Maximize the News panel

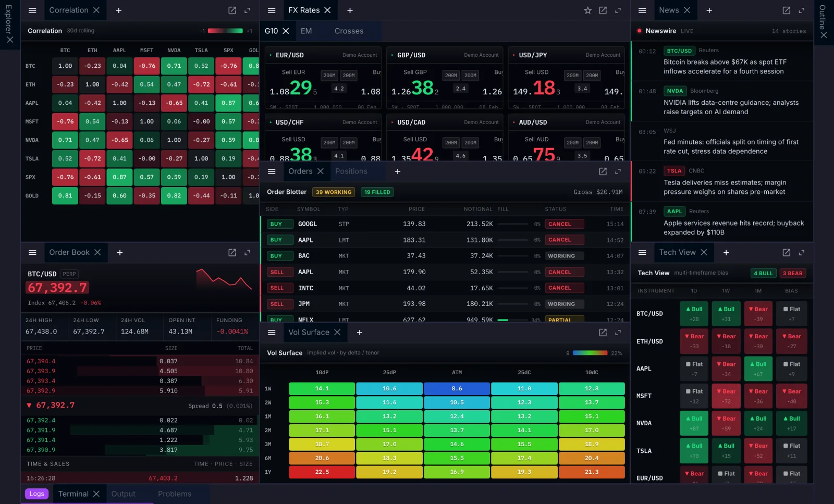coord(802,10)
